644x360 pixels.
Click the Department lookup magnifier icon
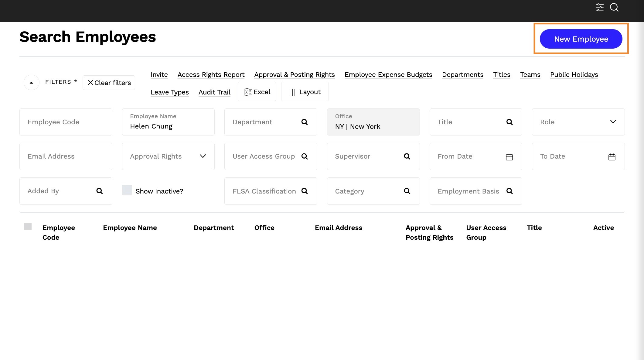click(x=305, y=122)
